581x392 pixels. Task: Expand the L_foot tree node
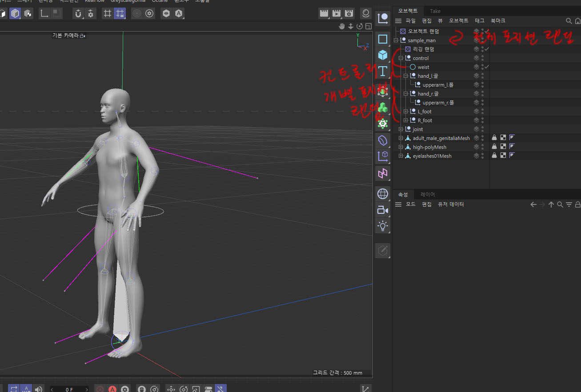tap(405, 112)
